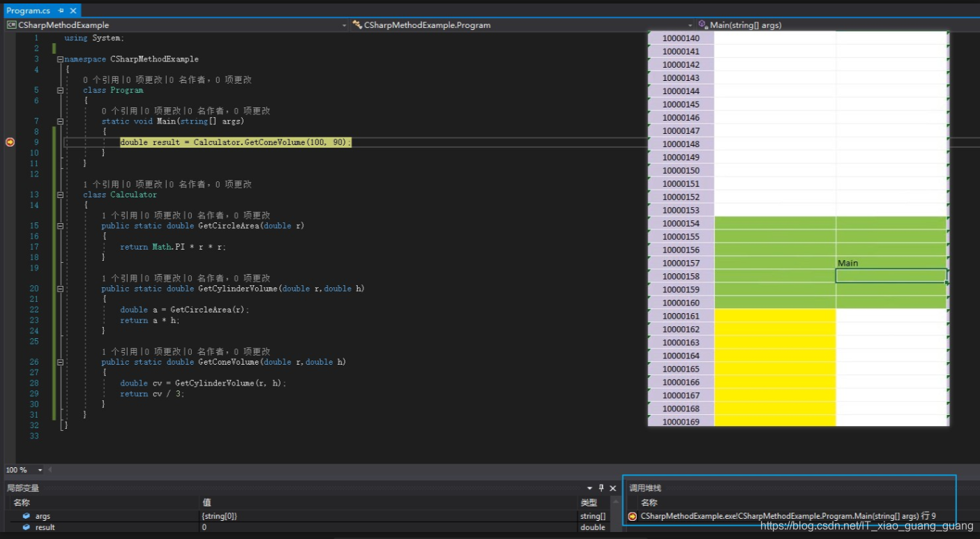Open the Locals panel window options arrow

(589, 488)
